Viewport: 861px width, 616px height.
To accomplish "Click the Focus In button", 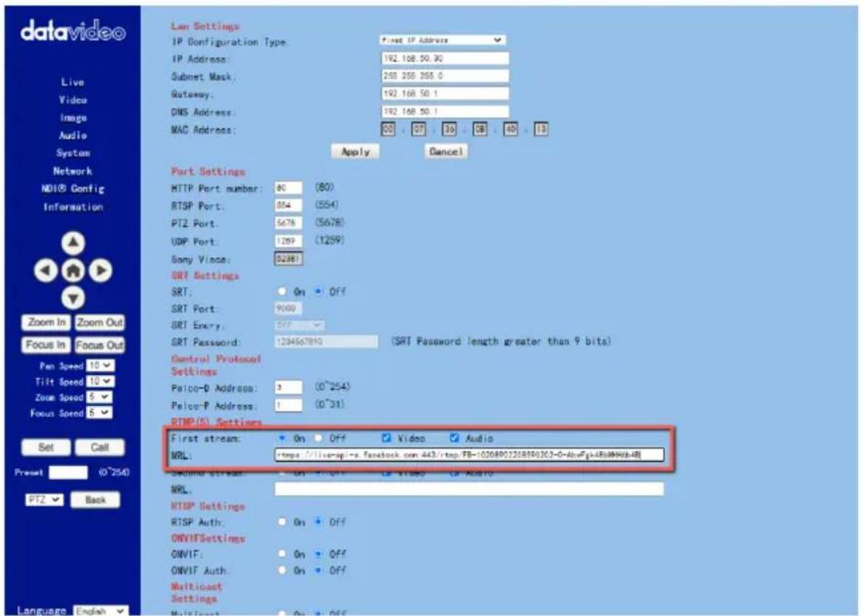I will [x=45, y=345].
